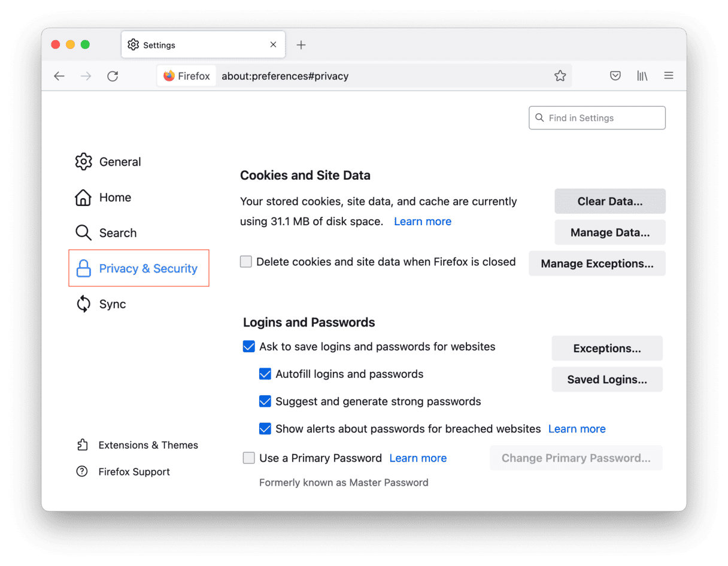
Task: Click Learn more about breached websites
Action: pos(577,429)
